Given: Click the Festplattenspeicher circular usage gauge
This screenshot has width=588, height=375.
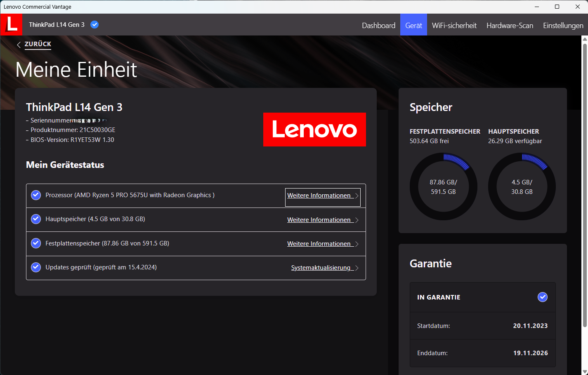Looking at the screenshot, I should [x=444, y=186].
